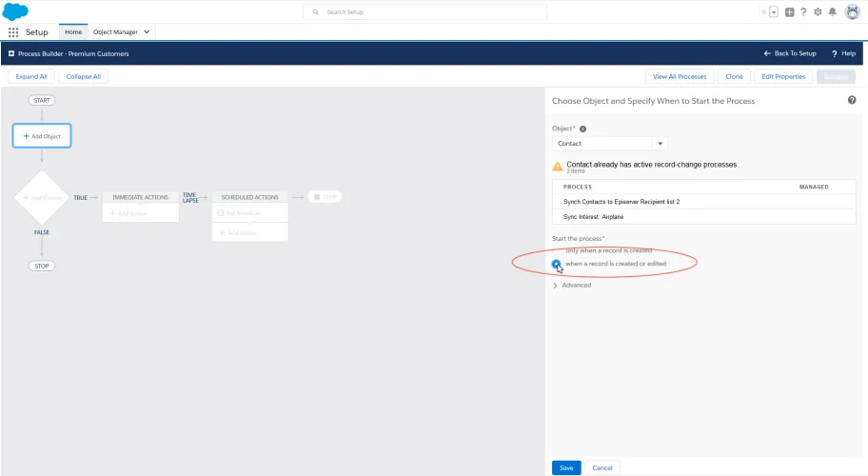Open the header help question mark icon

[x=803, y=11]
